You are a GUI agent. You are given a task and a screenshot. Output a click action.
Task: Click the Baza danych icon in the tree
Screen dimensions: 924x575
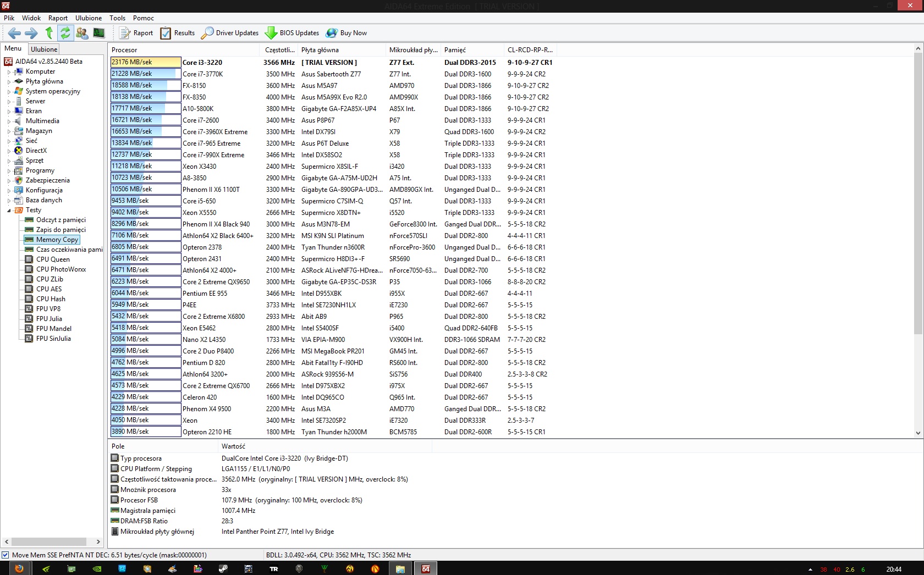[x=19, y=200]
